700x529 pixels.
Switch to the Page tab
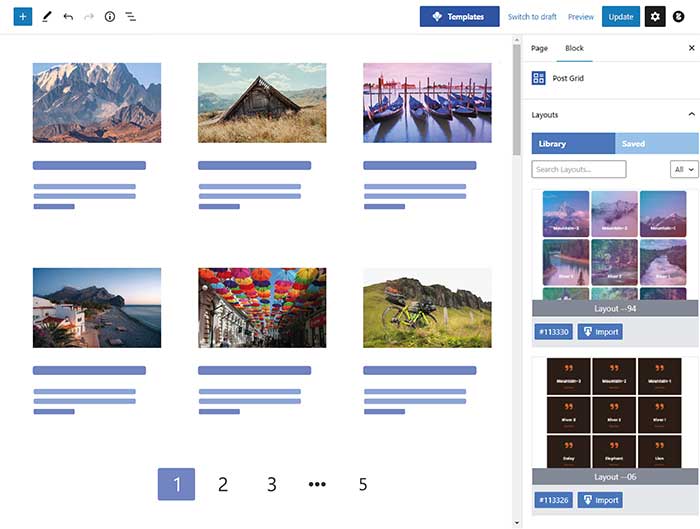coord(539,48)
